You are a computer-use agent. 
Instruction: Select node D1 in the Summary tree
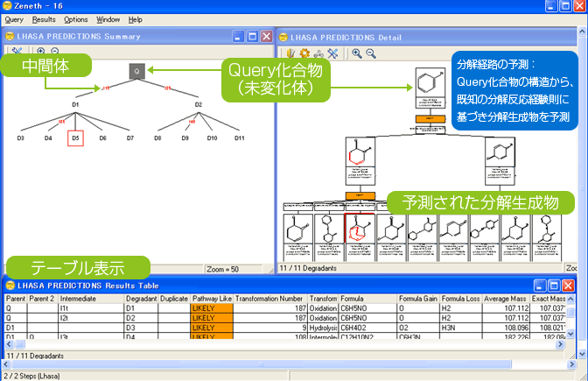pyautogui.click(x=75, y=105)
